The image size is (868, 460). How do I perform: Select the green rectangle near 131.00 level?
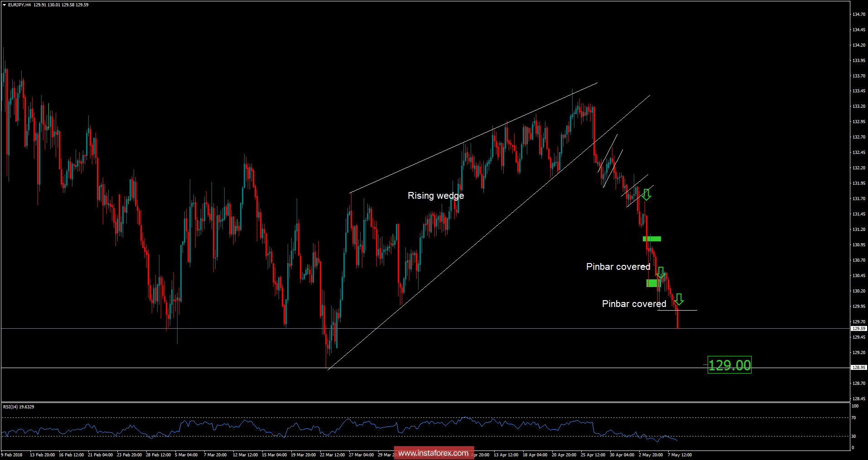tap(652, 239)
